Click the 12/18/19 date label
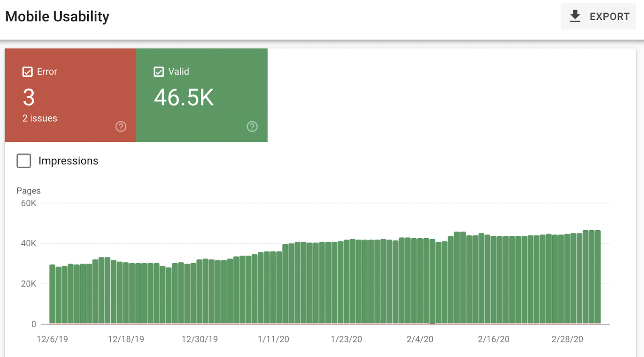 click(126, 339)
